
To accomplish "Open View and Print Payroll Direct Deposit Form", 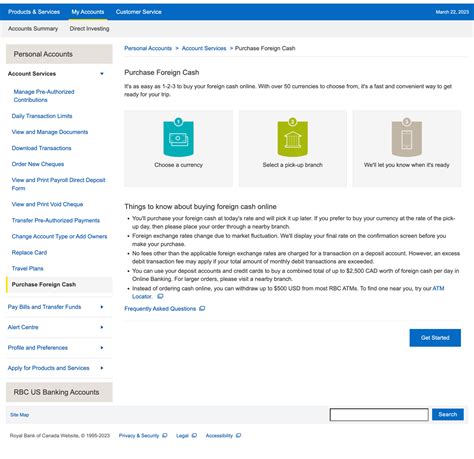I will point(58,184).
